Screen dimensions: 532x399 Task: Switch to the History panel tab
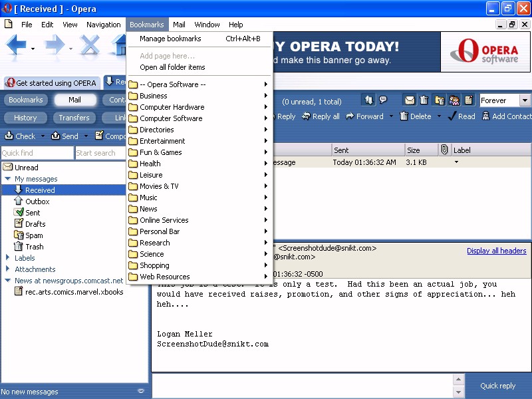coord(25,118)
